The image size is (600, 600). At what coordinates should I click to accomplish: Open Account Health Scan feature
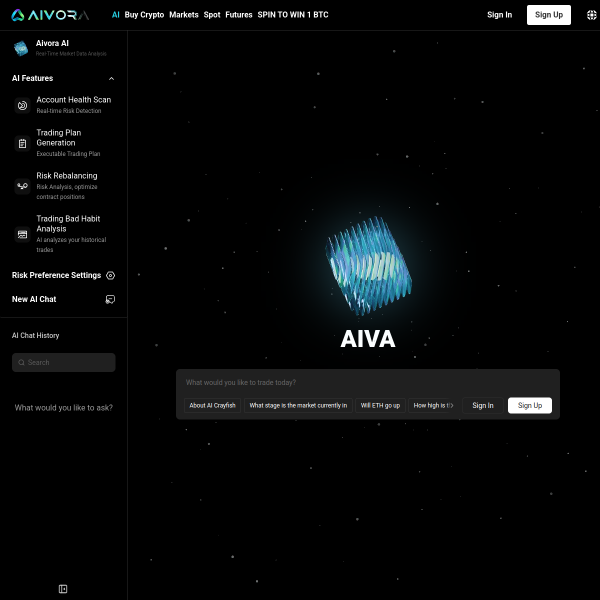(64, 105)
